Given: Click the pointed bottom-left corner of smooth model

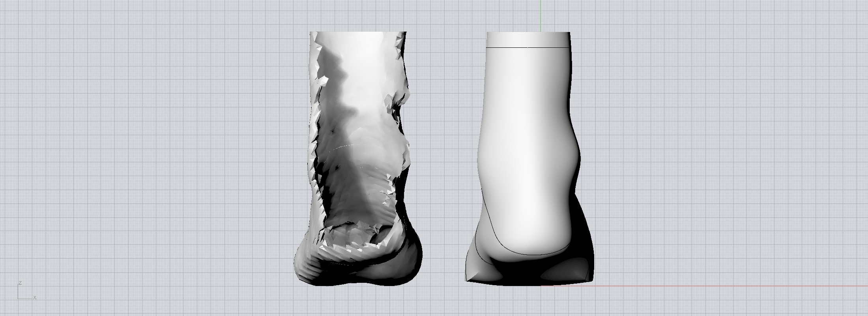Looking at the screenshot, I should [x=468, y=279].
